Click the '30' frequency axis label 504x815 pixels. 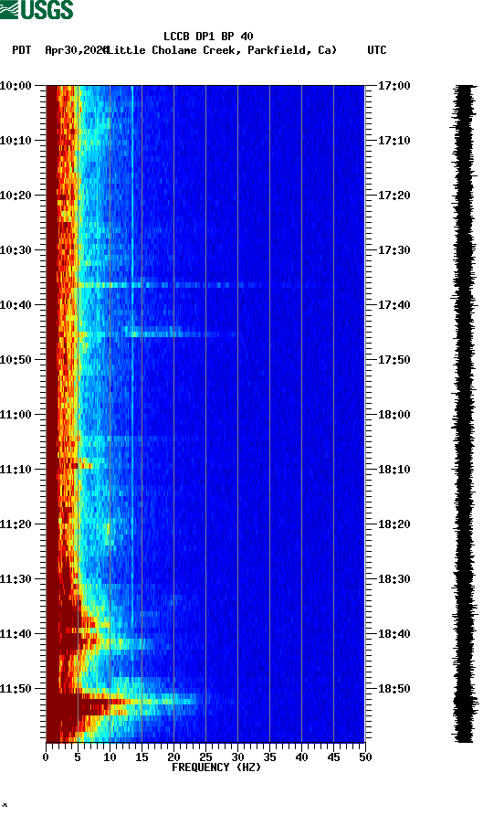click(237, 757)
